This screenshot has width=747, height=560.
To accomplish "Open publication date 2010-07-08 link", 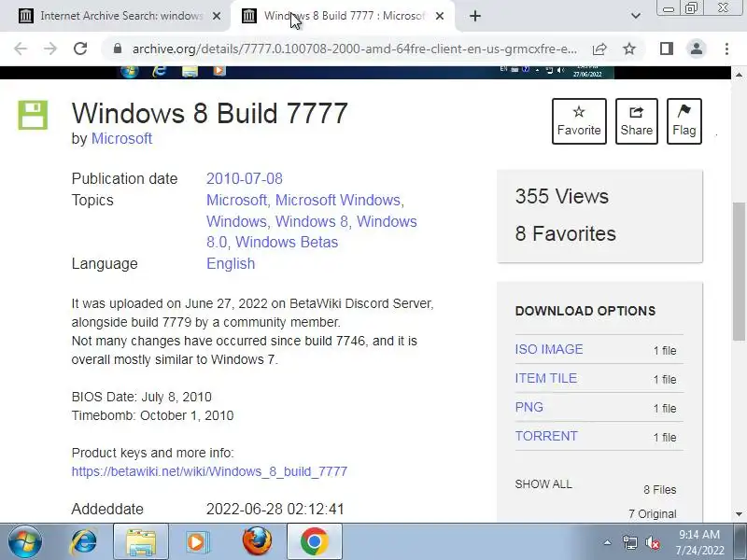I will click(x=245, y=178).
